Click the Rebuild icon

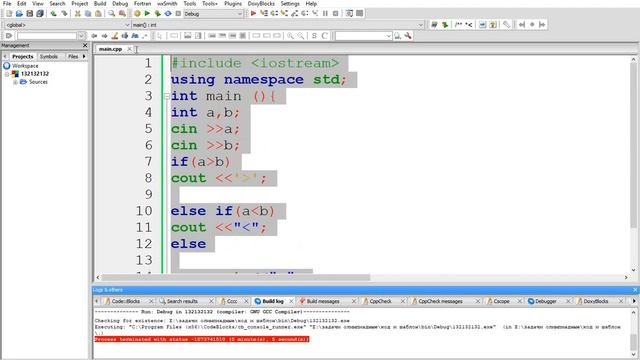click(168, 13)
